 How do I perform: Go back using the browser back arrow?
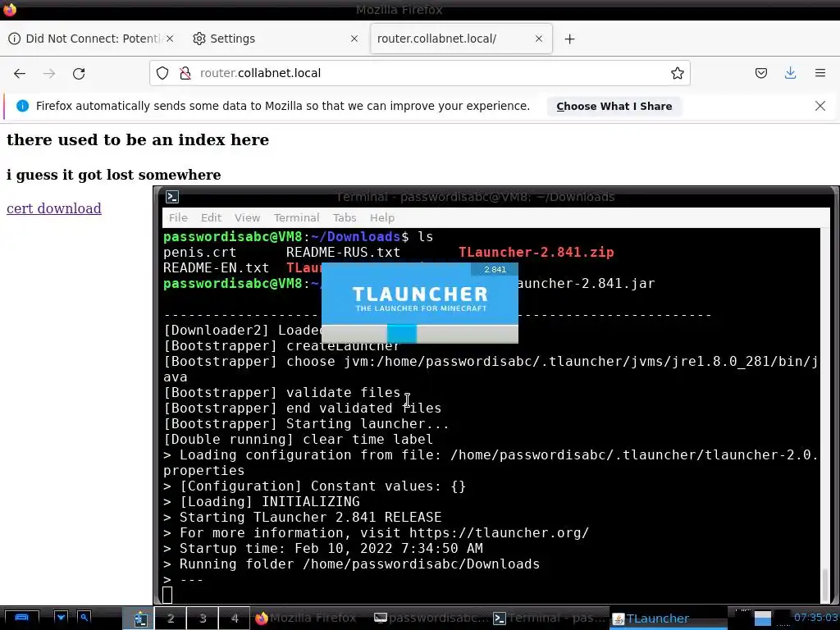(20, 73)
